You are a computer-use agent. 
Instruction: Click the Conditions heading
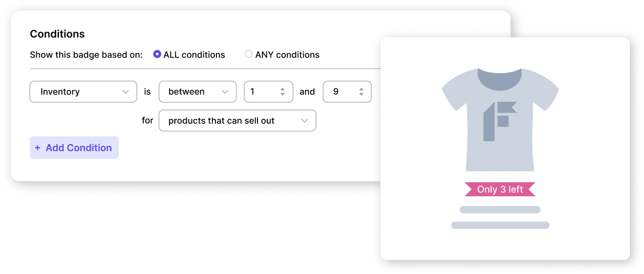[57, 34]
